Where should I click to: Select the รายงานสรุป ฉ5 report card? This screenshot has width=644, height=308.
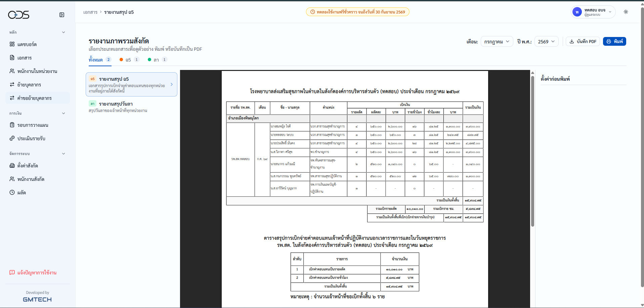[x=131, y=84]
